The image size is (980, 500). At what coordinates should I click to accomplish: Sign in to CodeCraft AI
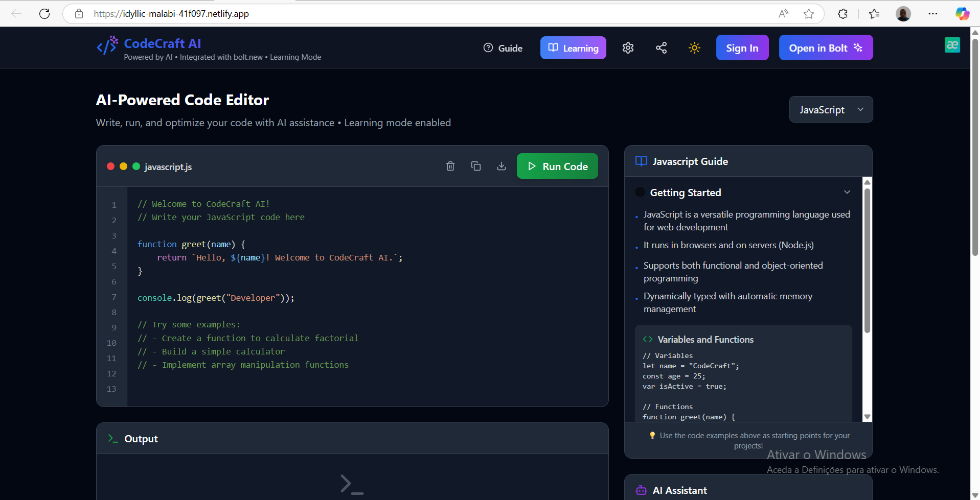pyautogui.click(x=742, y=47)
